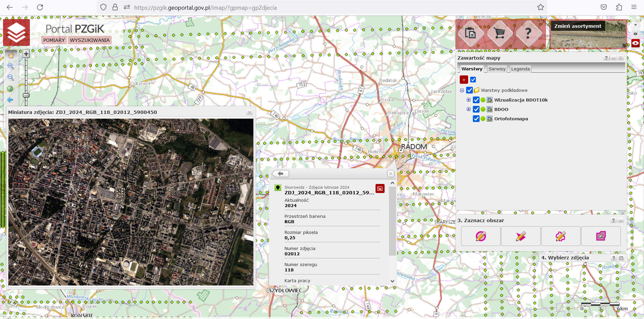Switch to the Legenda tab
The image size is (644, 319).
pyautogui.click(x=520, y=69)
